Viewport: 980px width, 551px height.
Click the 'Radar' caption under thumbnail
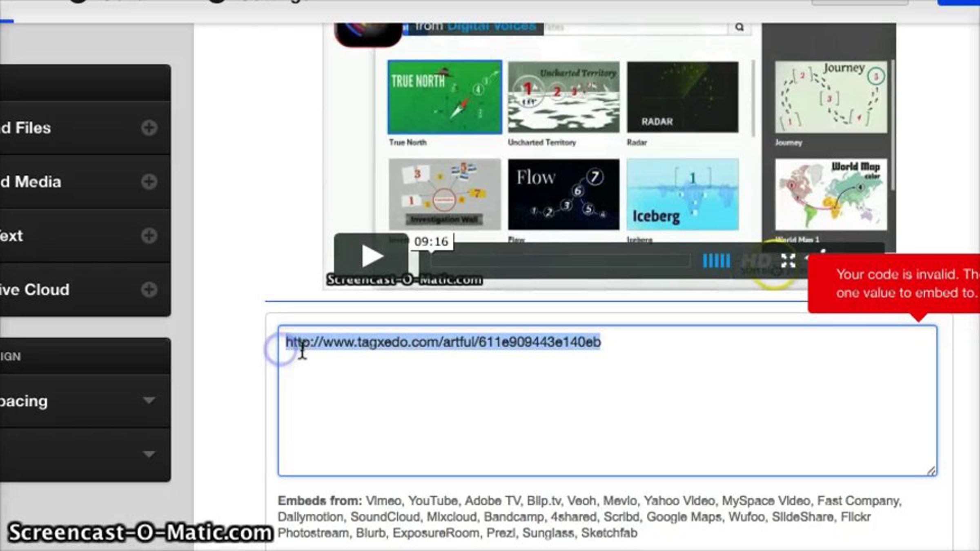coord(637,142)
